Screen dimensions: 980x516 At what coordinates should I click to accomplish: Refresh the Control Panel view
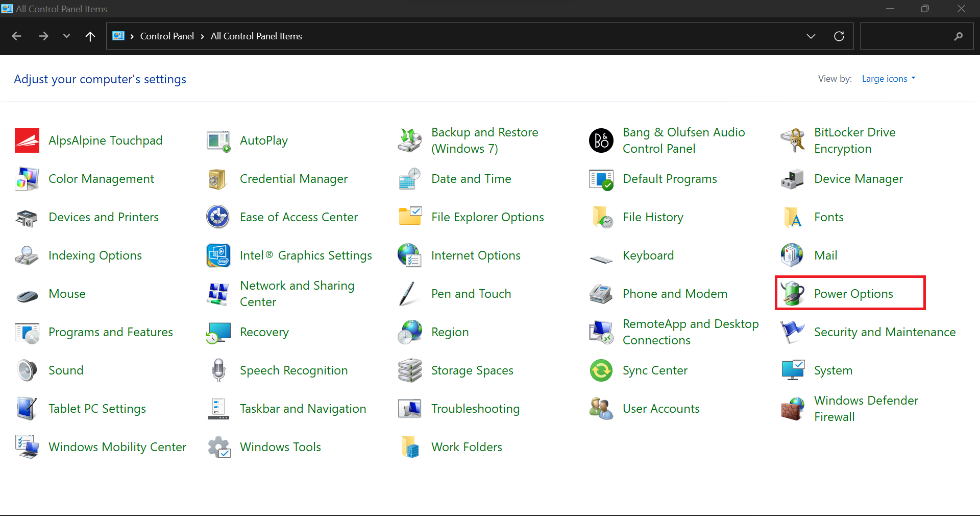(x=839, y=36)
